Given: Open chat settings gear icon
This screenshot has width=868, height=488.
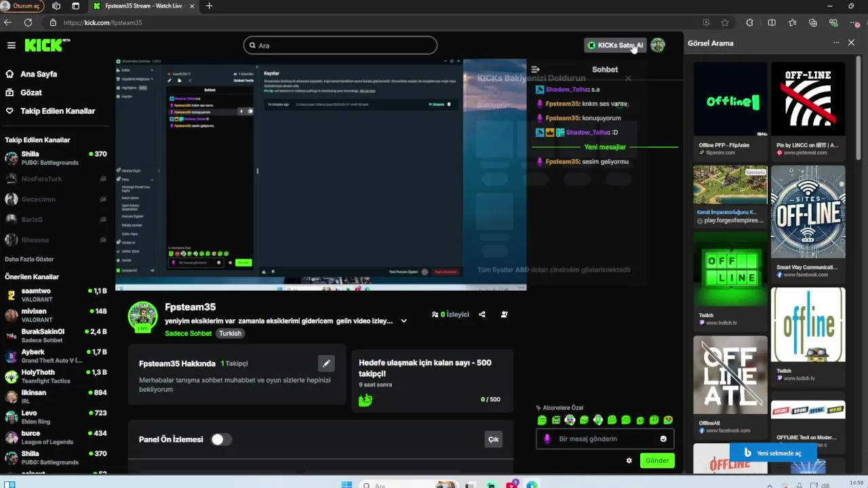Looking at the screenshot, I should point(629,460).
